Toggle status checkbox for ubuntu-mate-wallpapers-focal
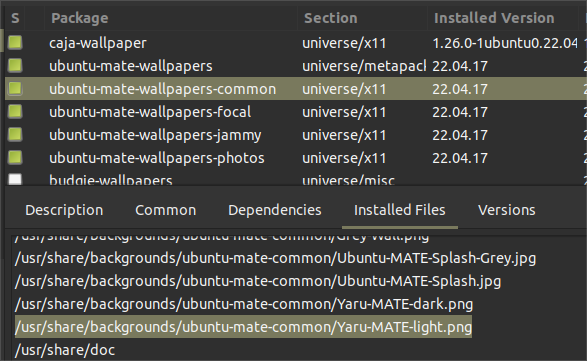Screen dimensions: 587x361 pos(15,112)
